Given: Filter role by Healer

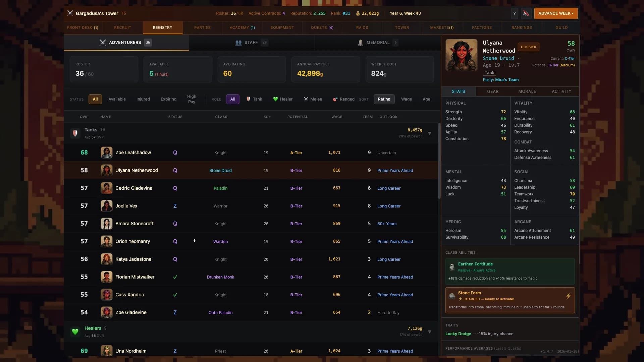Looking at the screenshot, I should (283, 99).
